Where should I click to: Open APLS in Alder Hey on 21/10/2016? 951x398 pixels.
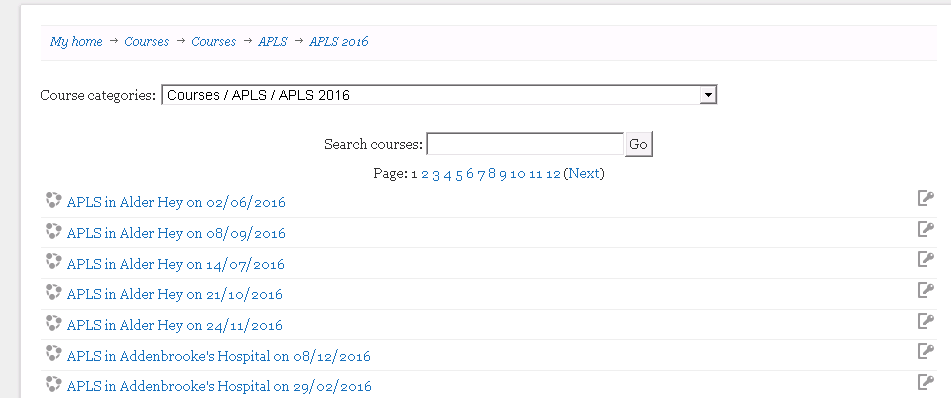[x=175, y=294]
